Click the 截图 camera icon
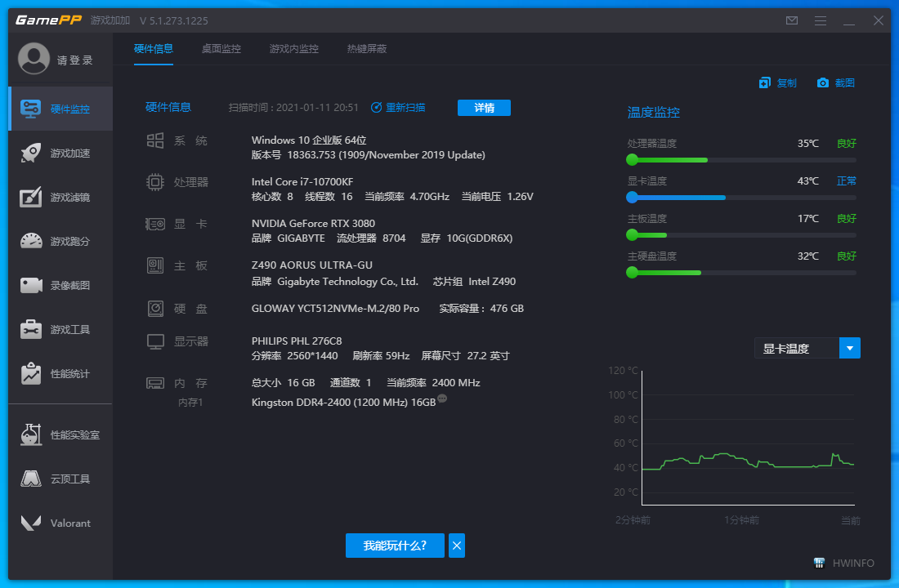 coord(823,83)
